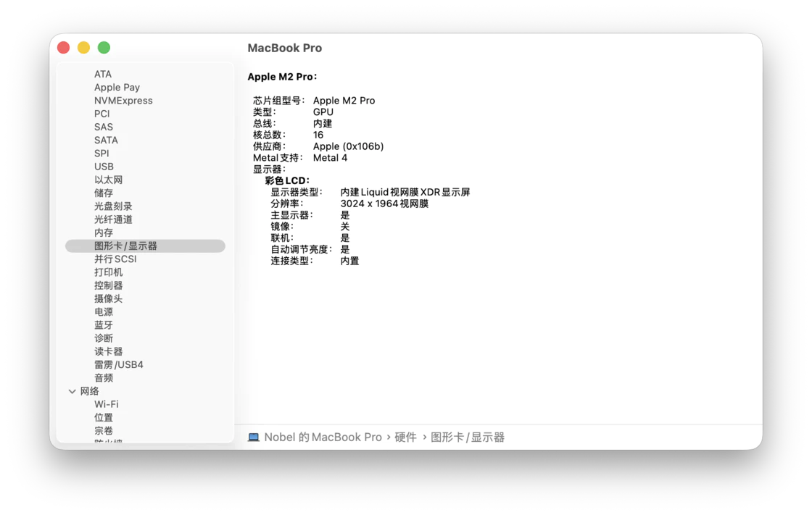Click the 镜像 value 关
The height and width of the screenshot is (515, 812).
pyautogui.click(x=345, y=226)
